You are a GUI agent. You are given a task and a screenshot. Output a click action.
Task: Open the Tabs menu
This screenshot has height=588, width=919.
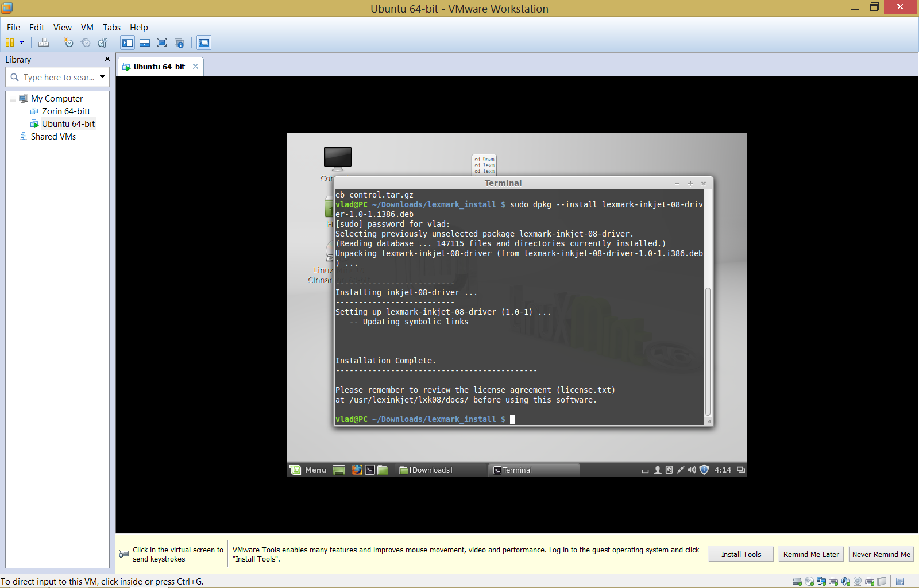[111, 28]
